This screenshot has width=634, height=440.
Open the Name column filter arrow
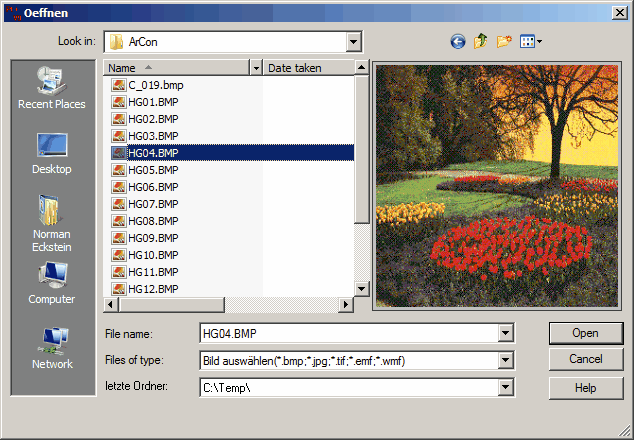click(x=256, y=68)
